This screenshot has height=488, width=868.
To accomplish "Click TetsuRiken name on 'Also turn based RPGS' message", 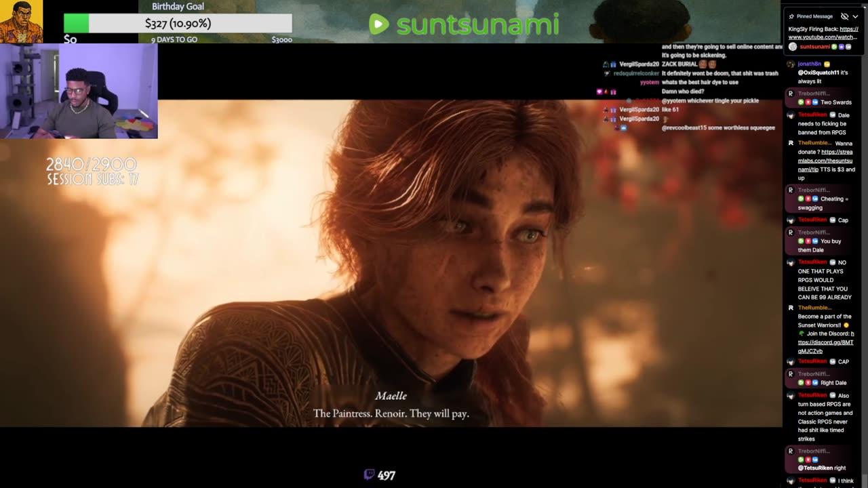I will pos(813,395).
